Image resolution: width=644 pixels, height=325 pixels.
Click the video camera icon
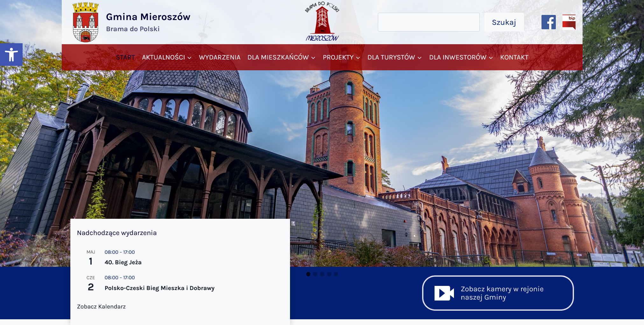(444, 293)
